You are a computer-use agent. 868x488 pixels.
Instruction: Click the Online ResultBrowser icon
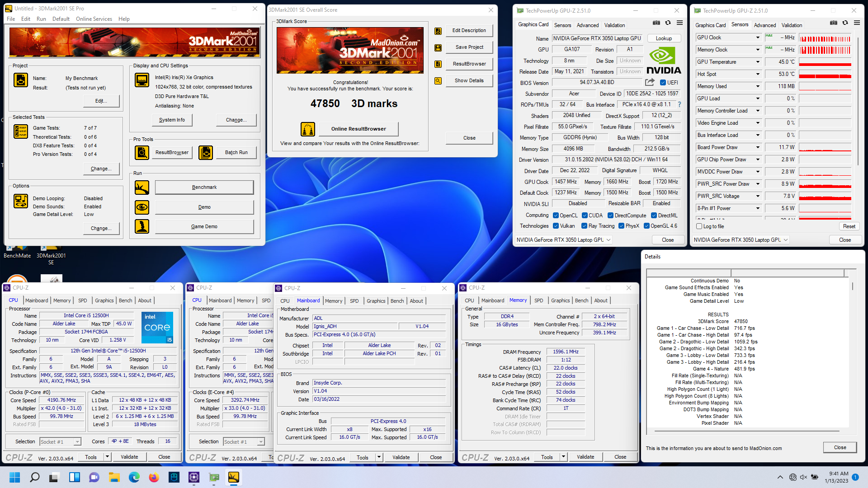pyautogui.click(x=308, y=129)
